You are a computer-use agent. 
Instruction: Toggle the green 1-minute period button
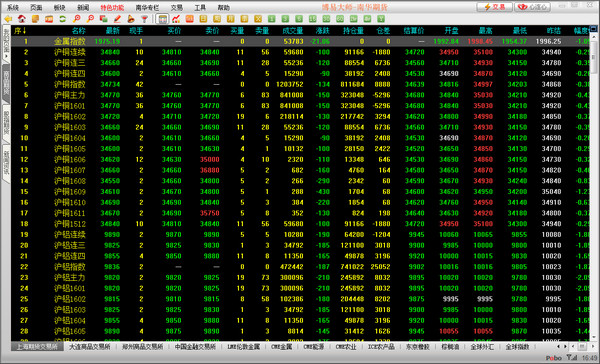coord(272,19)
